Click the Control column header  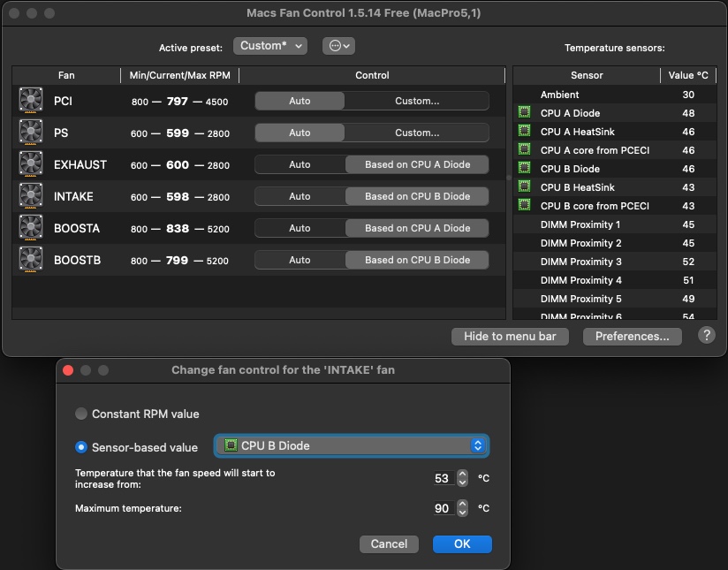point(372,75)
